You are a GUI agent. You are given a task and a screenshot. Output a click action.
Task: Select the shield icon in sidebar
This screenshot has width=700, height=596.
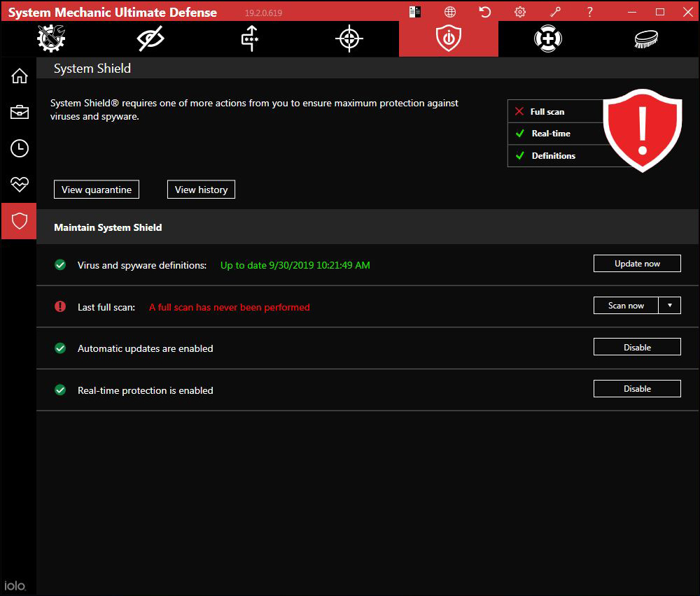[x=19, y=221]
